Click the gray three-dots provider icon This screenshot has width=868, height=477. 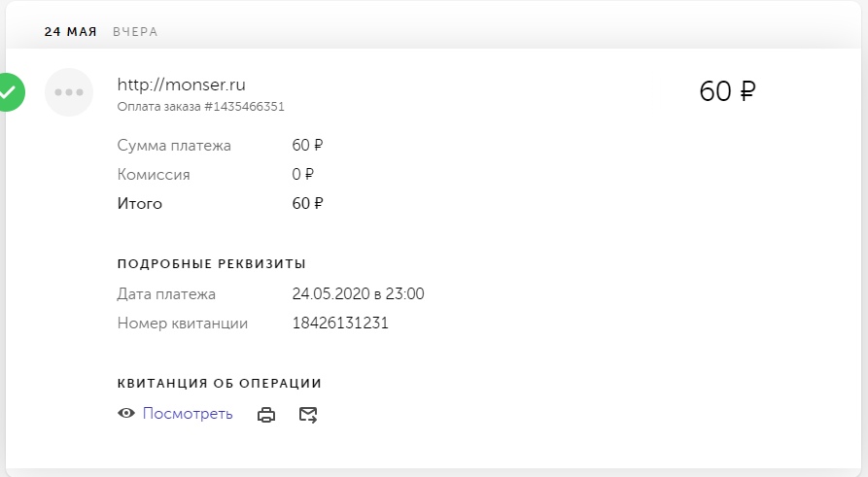pyautogui.click(x=69, y=92)
